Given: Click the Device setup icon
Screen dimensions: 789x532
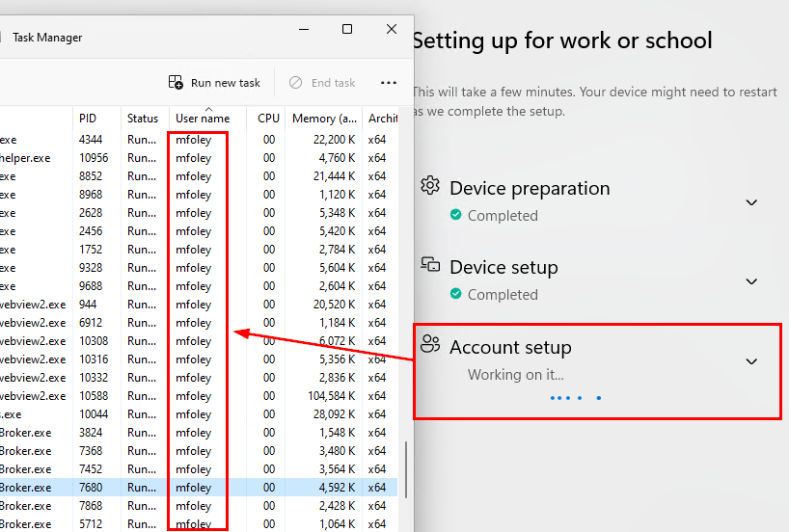Looking at the screenshot, I should [x=431, y=265].
